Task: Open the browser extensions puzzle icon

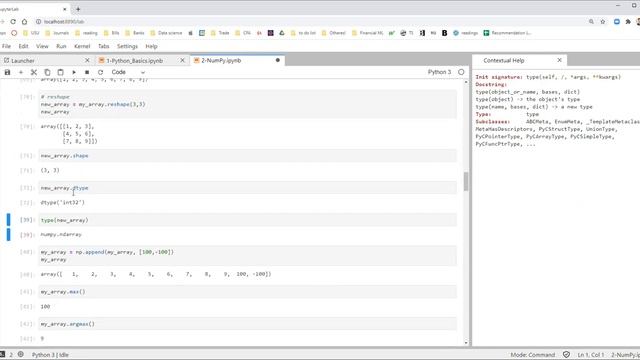Action: pyautogui.click(x=628, y=22)
